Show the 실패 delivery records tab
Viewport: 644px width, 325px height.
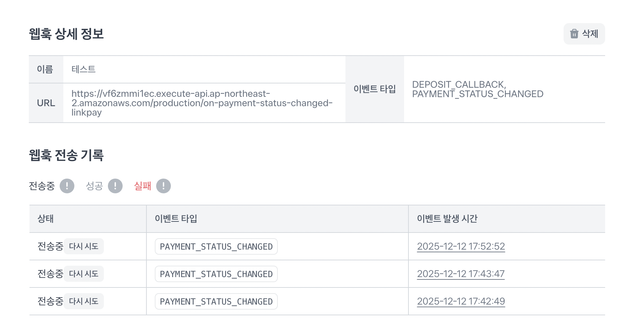(142, 186)
